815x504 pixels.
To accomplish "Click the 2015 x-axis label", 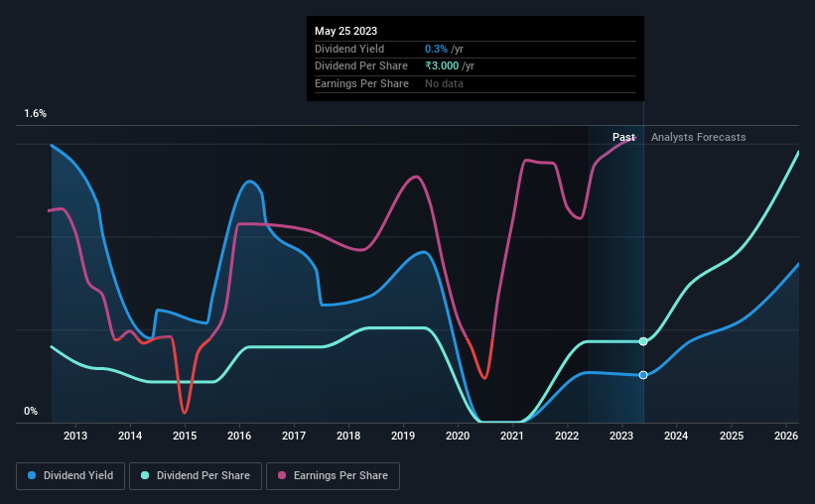I will 185,436.
